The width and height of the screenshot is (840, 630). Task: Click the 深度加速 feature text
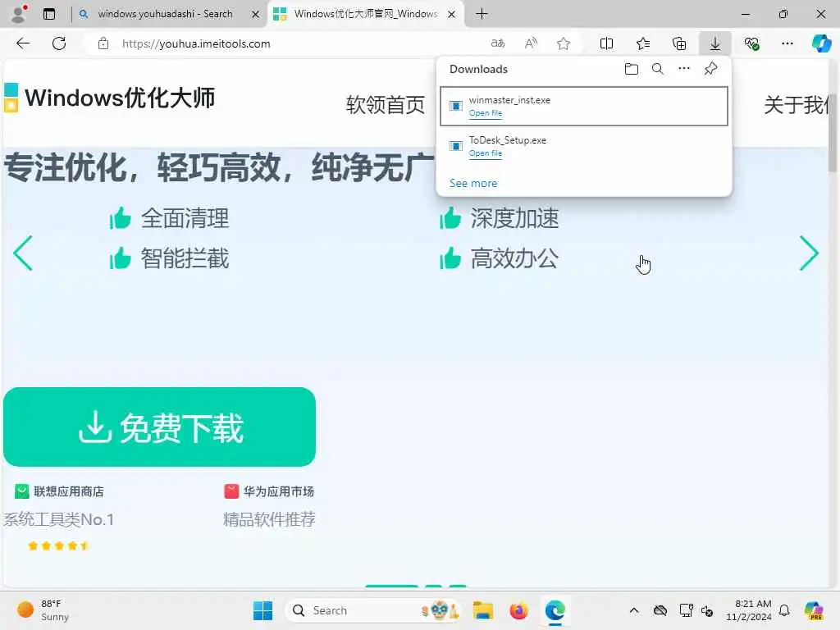point(514,218)
